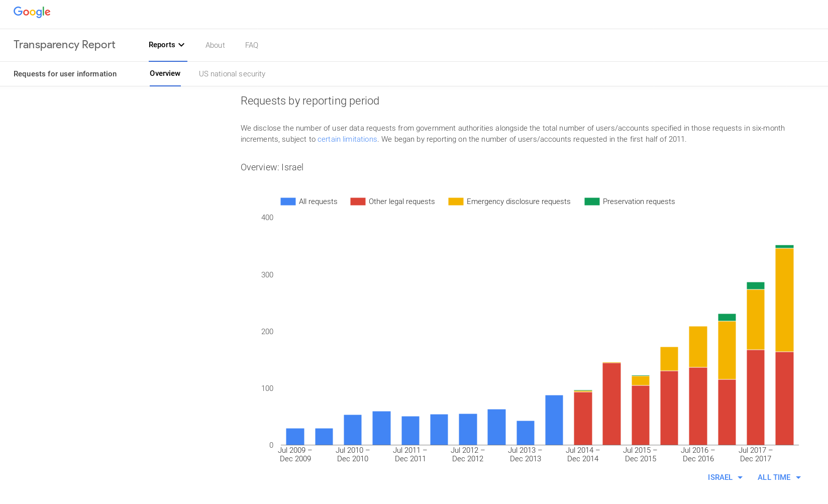Image resolution: width=828 pixels, height=504 pixels.
Task: Click the Jul 2011 – Dec 2011 blue bar
Action: click(410, 431)
